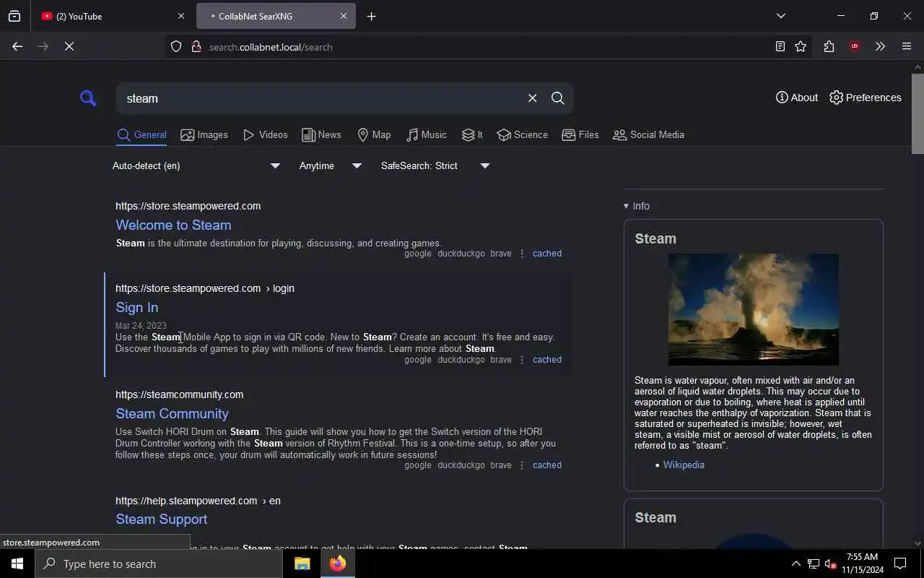Open Firefox application menu
The height and width of the screenshot is (578, 924).
click(x=907, y=47)
